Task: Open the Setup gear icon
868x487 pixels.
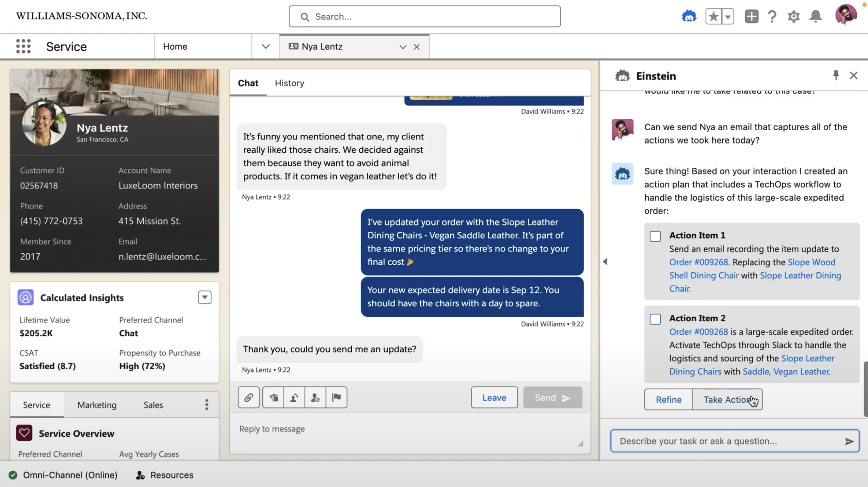Action: 794,16
